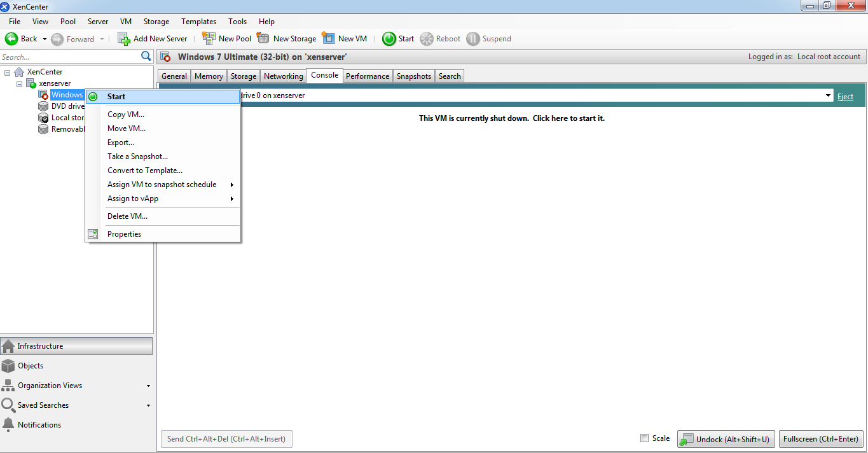Click into the Search field
868x453 pixels.
point(70,57)
